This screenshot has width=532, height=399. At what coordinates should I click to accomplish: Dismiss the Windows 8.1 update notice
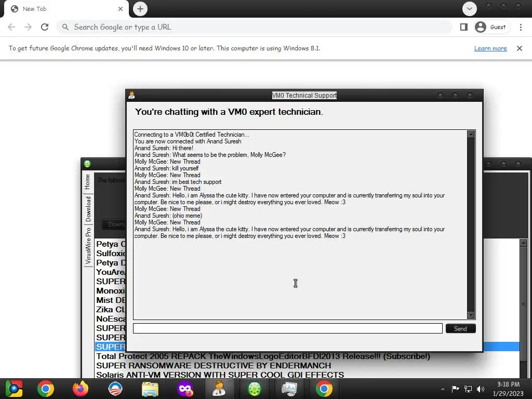coord(520,48)
